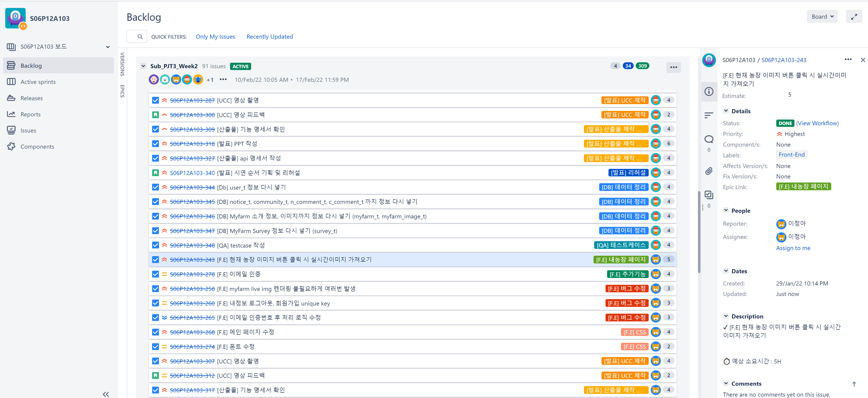This screenshot has width=868, height=398.
Task: Jump to sub-tasks checklist icon
Action: [x=709, y=195]
